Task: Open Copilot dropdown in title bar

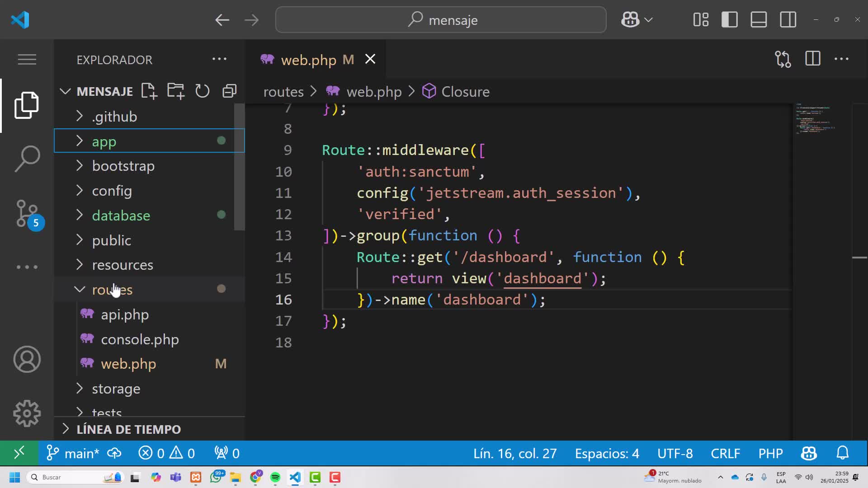Action: [648, 20]
